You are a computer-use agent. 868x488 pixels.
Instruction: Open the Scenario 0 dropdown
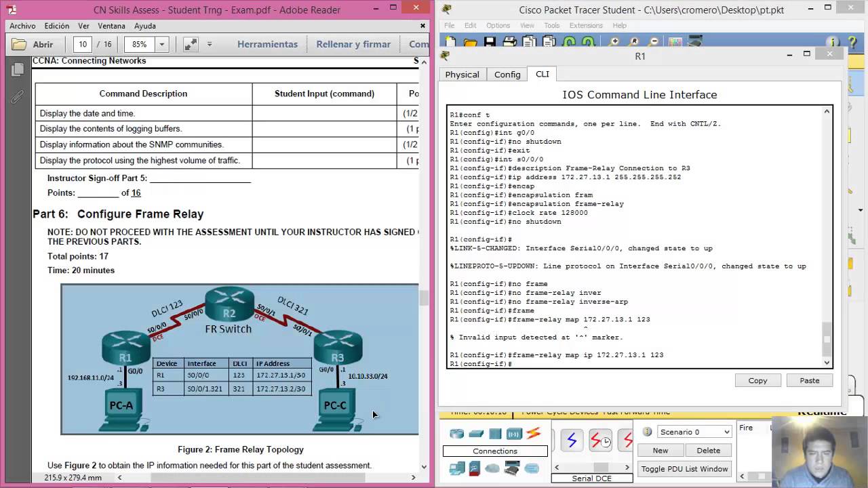pos(694,432)
